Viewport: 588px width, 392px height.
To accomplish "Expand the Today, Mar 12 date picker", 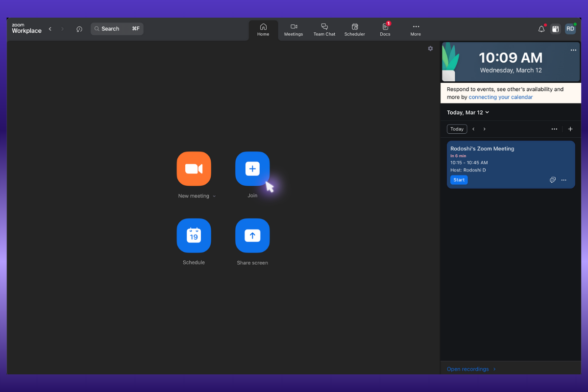I will click(x=468, y=112).
